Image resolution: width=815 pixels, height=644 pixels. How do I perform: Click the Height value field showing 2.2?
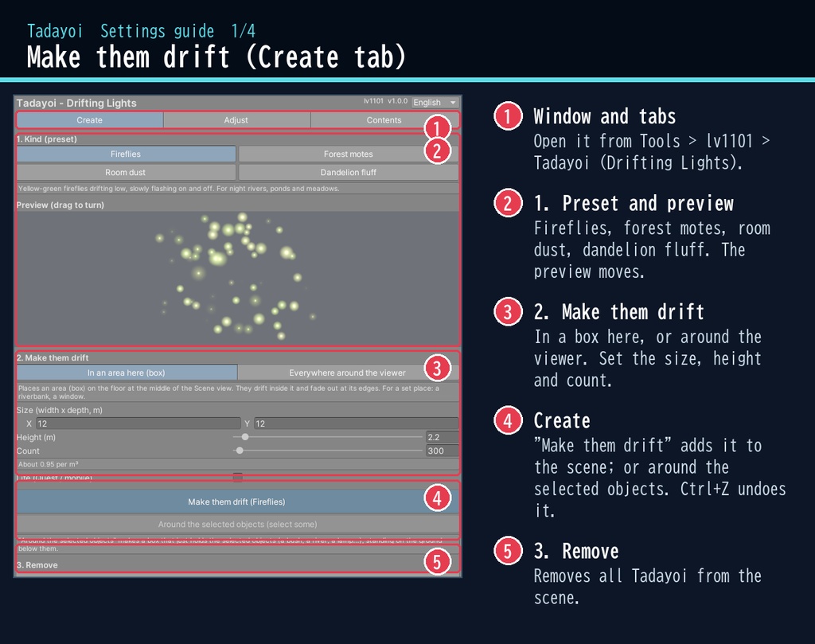[442, 437]
